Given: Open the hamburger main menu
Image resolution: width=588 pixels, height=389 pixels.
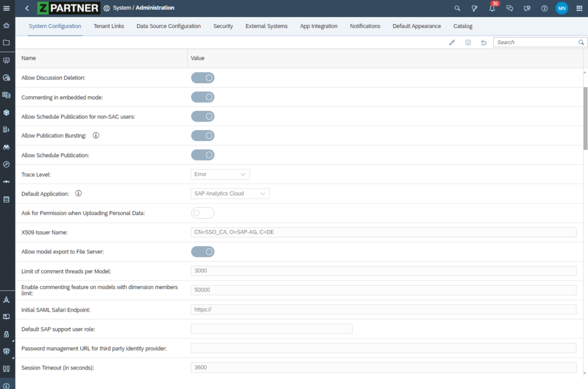Looking at the screenshot, I should pyautogui.click(x=6, y=8).
